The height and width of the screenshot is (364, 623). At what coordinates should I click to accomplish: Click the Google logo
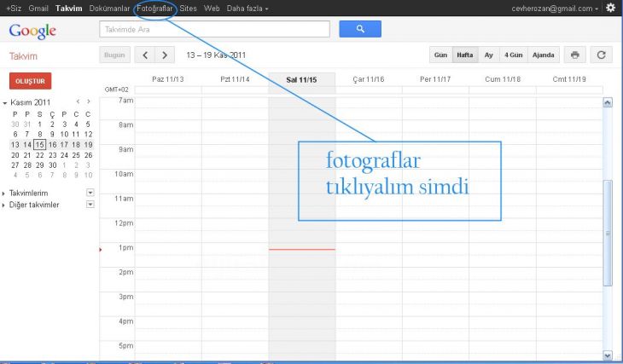[x=32, y=31]
